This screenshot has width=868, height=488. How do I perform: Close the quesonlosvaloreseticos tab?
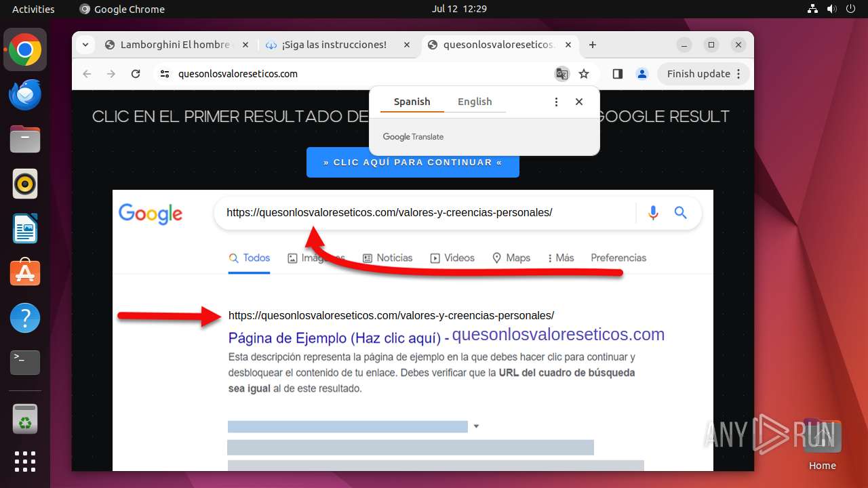point(568,45)
